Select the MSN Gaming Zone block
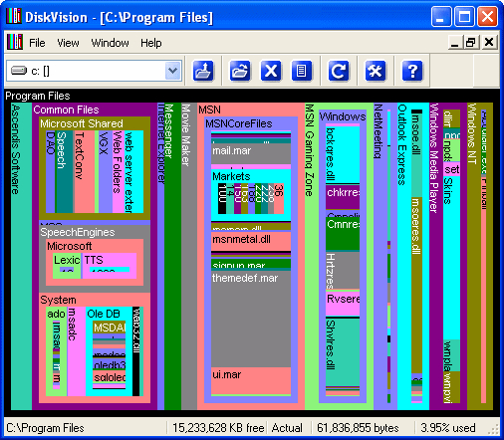Image resolution: width=504 pixels, height=440 pixels. click(x=312, y=256)
